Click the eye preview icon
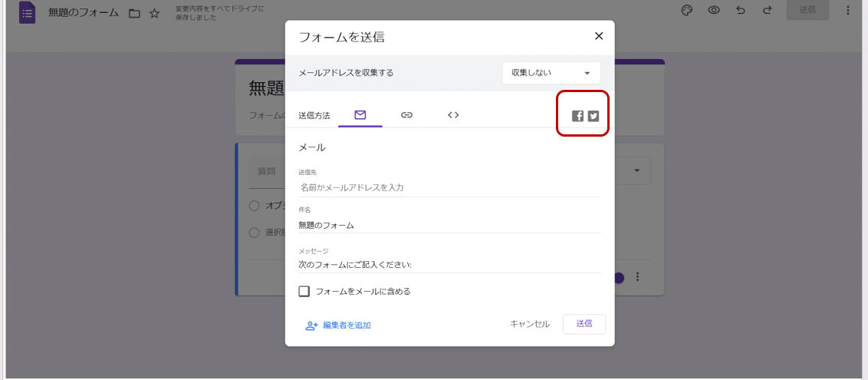 pyautogui.click(x=714, y=11)
